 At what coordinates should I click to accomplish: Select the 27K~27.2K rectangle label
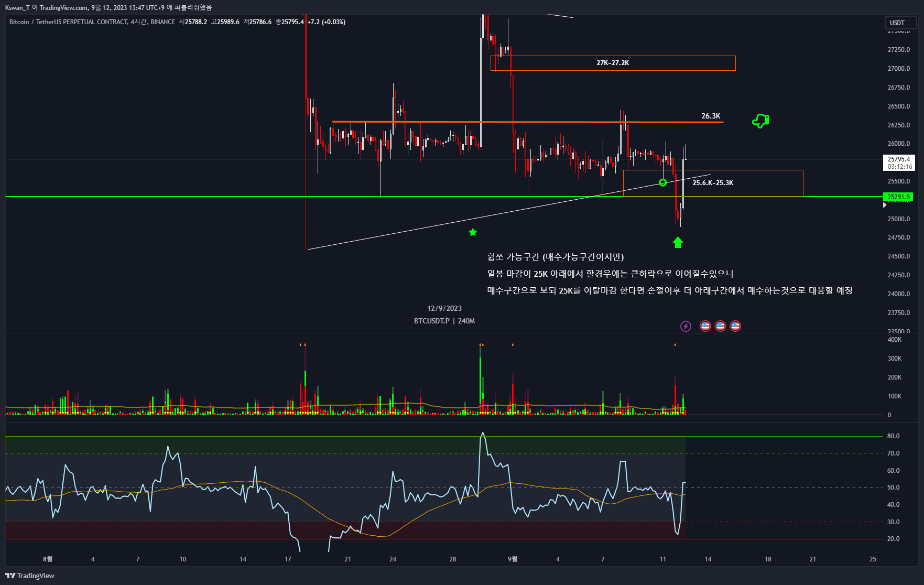click(x=613, y=63)
